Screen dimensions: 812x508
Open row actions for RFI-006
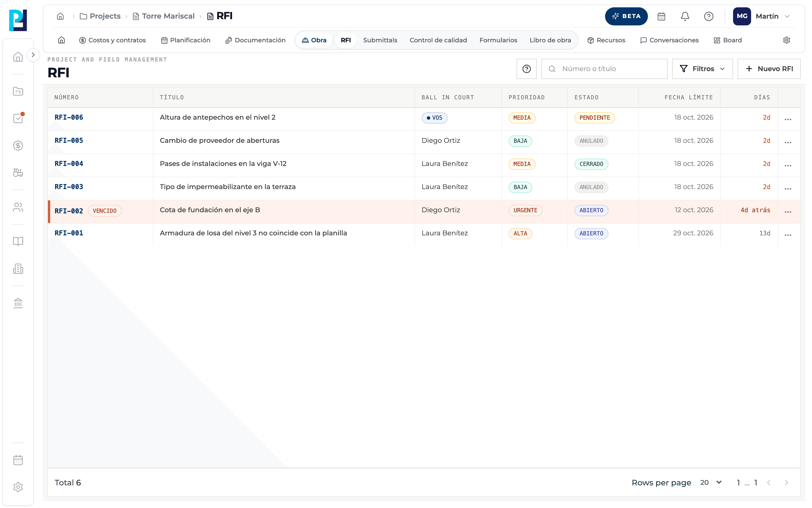click(x=788, y=119)
